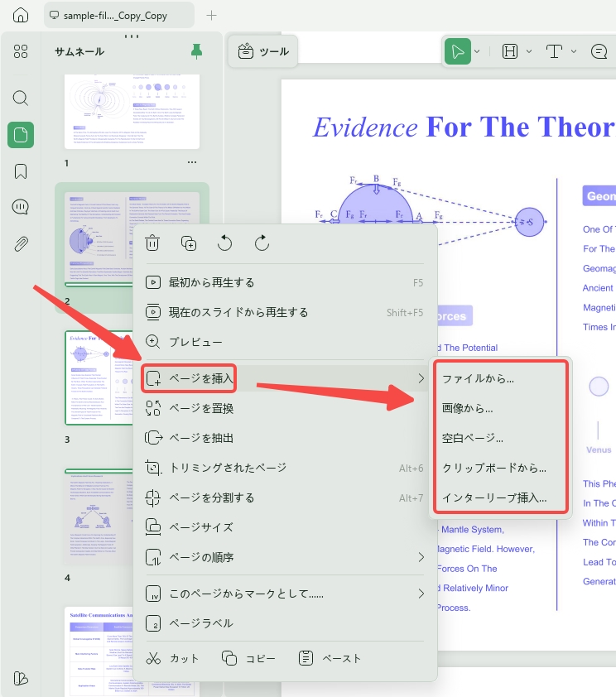The width and height of the screenshot is (616, 697).
Task: Go to the Home screen icon
Action: 21,15
